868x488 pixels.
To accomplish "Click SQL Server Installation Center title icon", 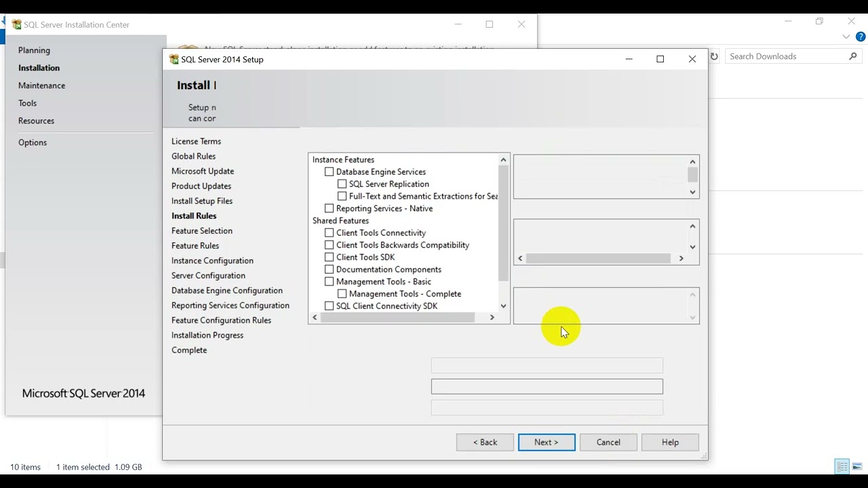I will [x=16, y=24].
